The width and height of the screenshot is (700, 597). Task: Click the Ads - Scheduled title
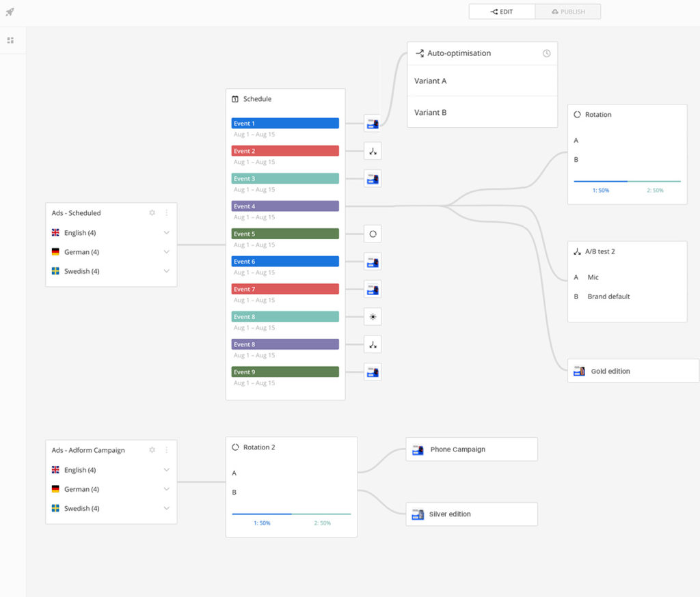click(76, 213)
